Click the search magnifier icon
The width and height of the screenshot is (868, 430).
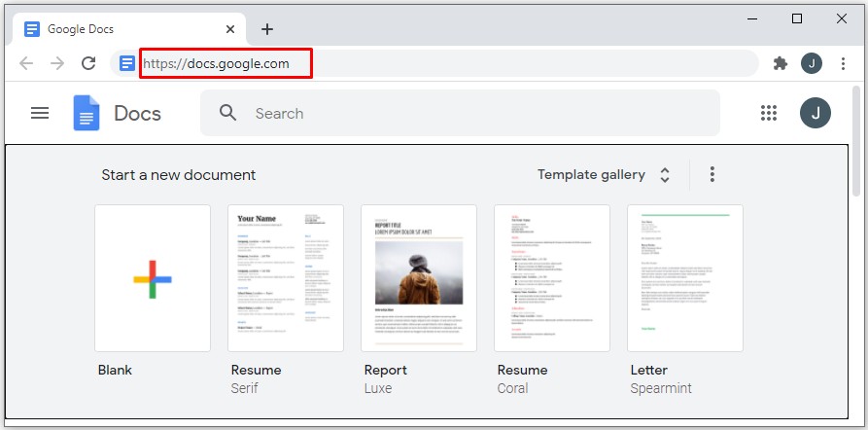click(x=228, y=113)
